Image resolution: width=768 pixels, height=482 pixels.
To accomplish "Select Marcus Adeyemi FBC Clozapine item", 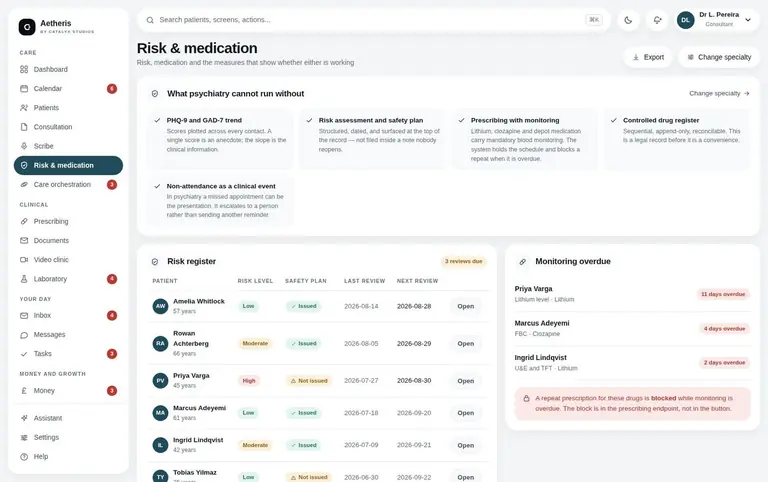I will 632,328.
